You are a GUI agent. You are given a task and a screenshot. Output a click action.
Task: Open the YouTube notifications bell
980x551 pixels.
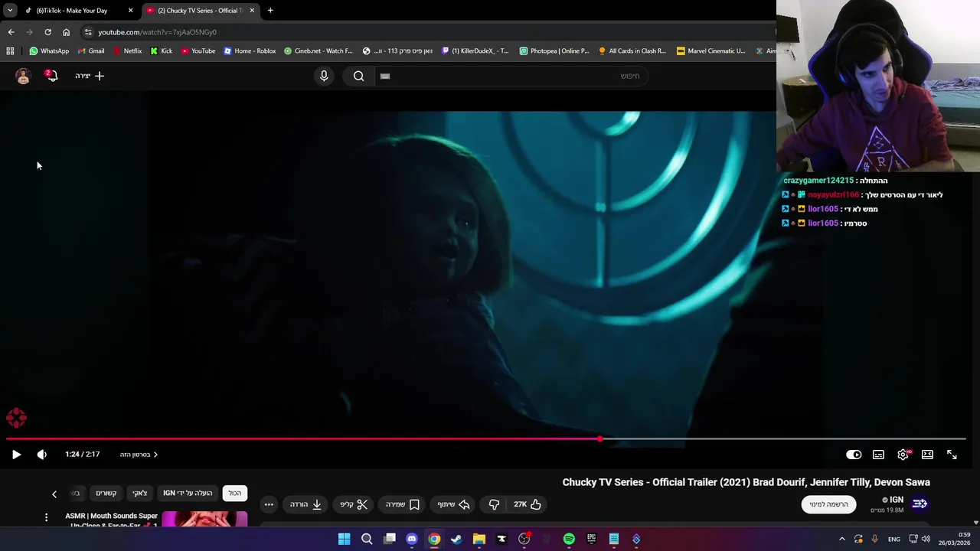click(51, 75)
